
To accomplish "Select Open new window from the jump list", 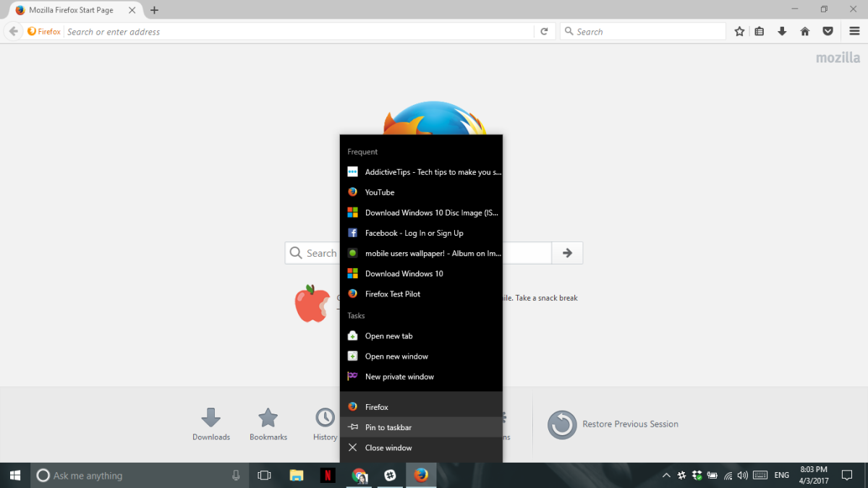I will pos(396,356).
